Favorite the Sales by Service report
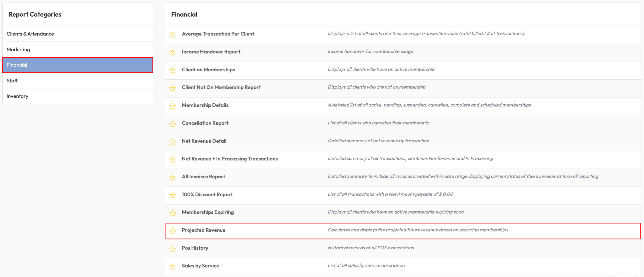644x277 pixels. pyautogui.click(x=173, y=267)
